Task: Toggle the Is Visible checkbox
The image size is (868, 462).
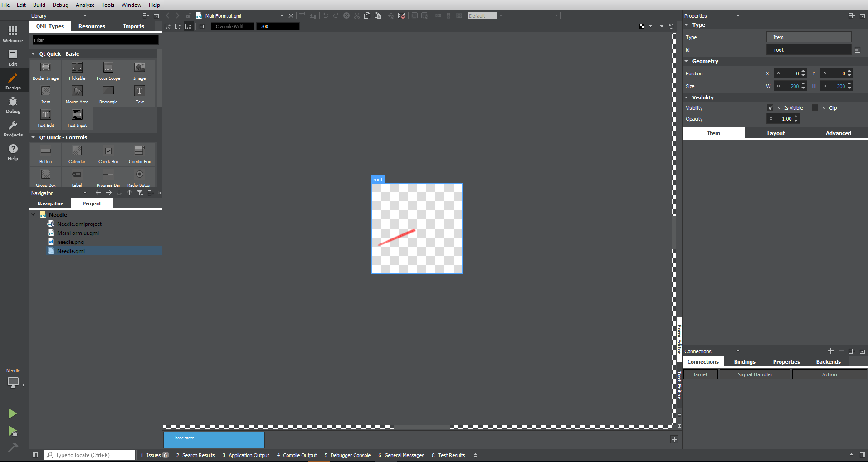Action: [770, 108]
